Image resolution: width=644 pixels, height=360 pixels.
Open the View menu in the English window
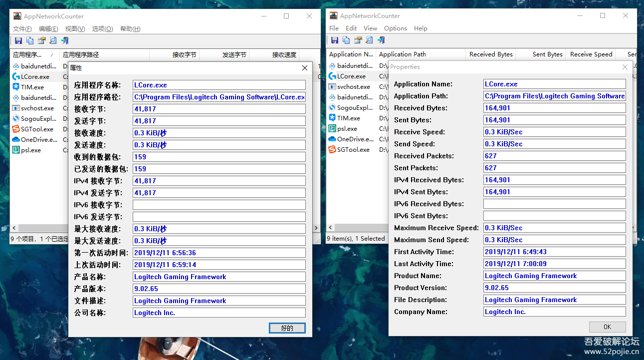pos(370,28)
